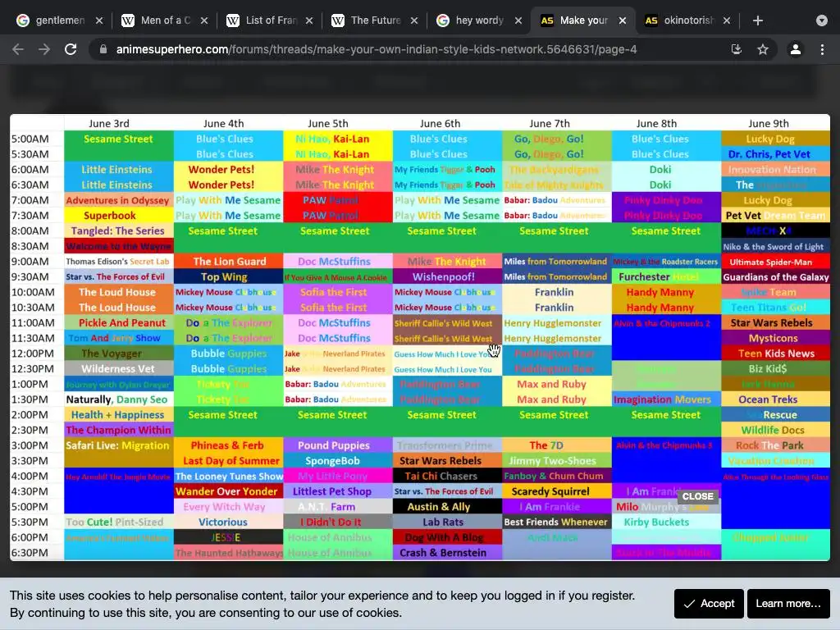Viewport: 840px width, 630px height.
Task: Click the 'June 9th' column header
Action: click(x=768, y=123)
